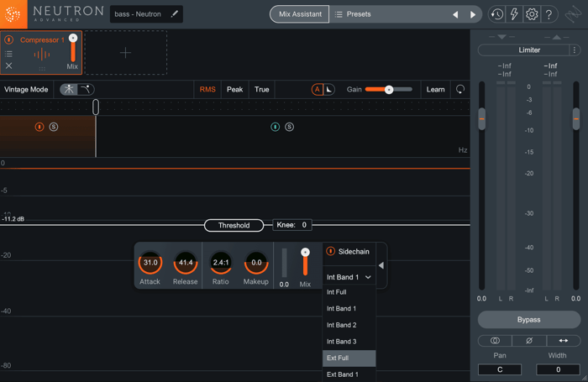Switch detection mode to Peak
Image resolution: width=588 pixels, height=382 pixels.
tap(234, 89)
